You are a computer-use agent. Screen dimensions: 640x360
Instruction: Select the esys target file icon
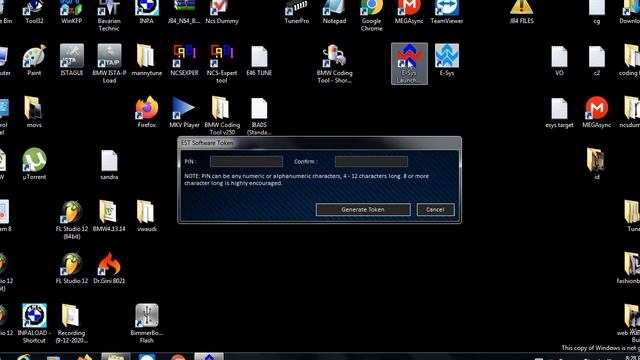pyautogui.click(x=559, y=112)
